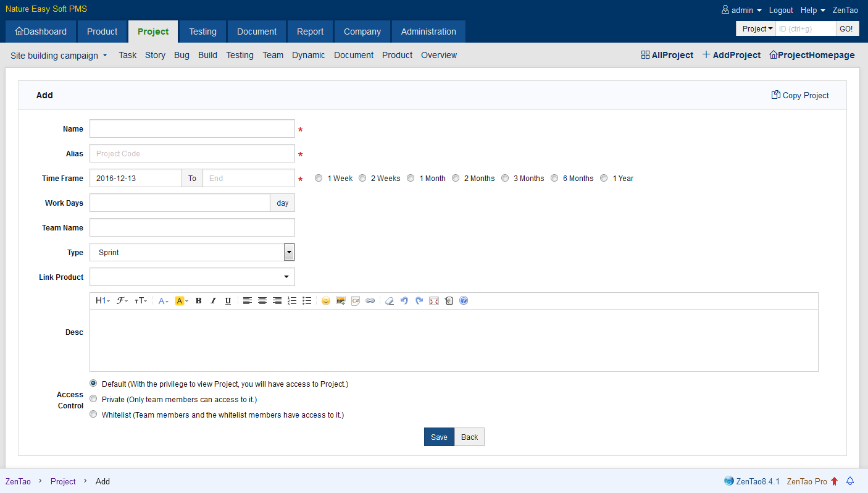
Task: Click the Save button
Action: point(439,437)
